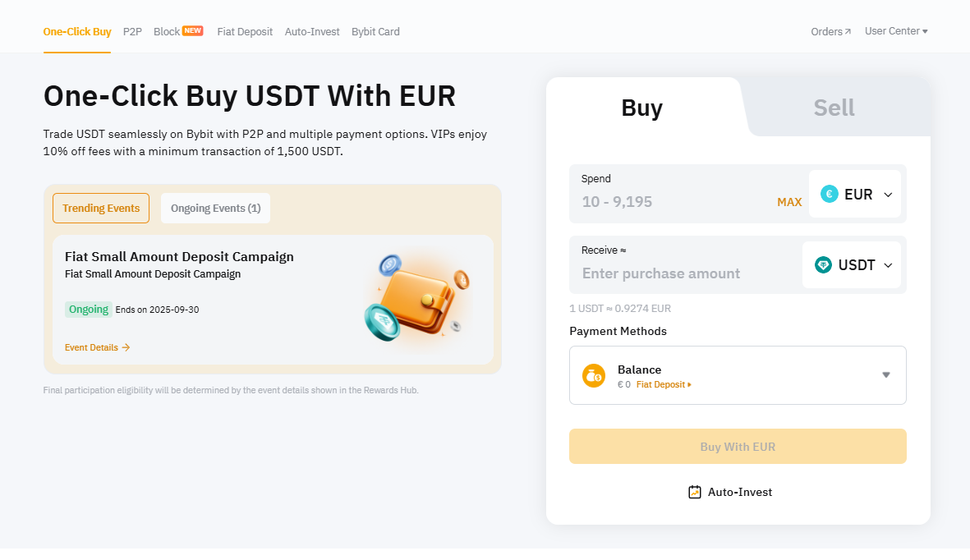Viewport: 970px width, 560px height.
Task: Open the Payment Methods Balance dropdown
Action: [x=886, y=375]
